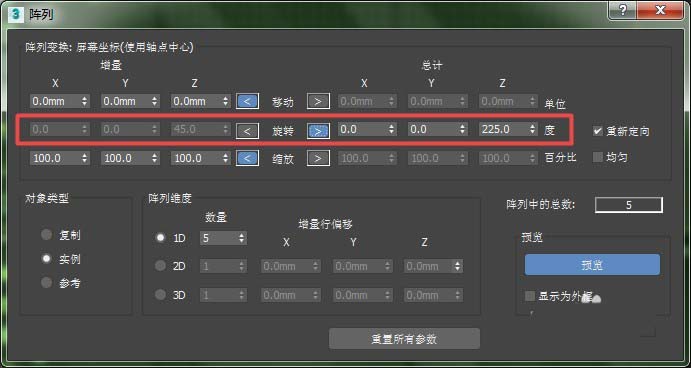Click the disabled 总计 Z field in 缩放 row
The image size is (691, 368).
(x=508, y=158)
